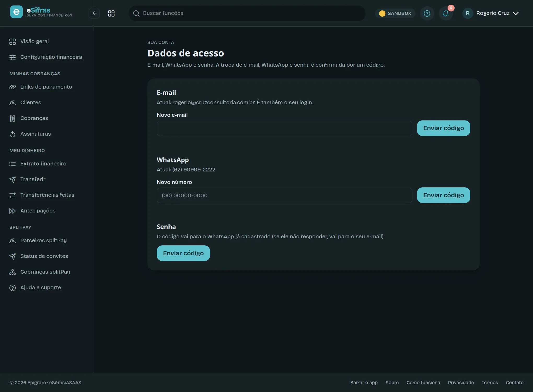Viewport: 533px width, 392px height.
Task: Focus the Novo e-mail field
Action: click(284, 128)
